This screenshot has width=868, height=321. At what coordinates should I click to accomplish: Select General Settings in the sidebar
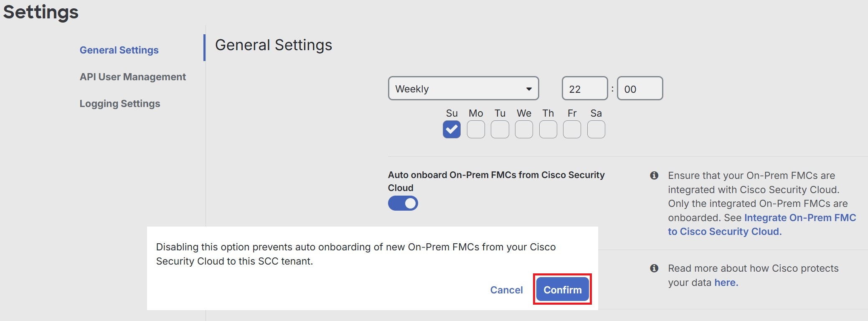119,50
